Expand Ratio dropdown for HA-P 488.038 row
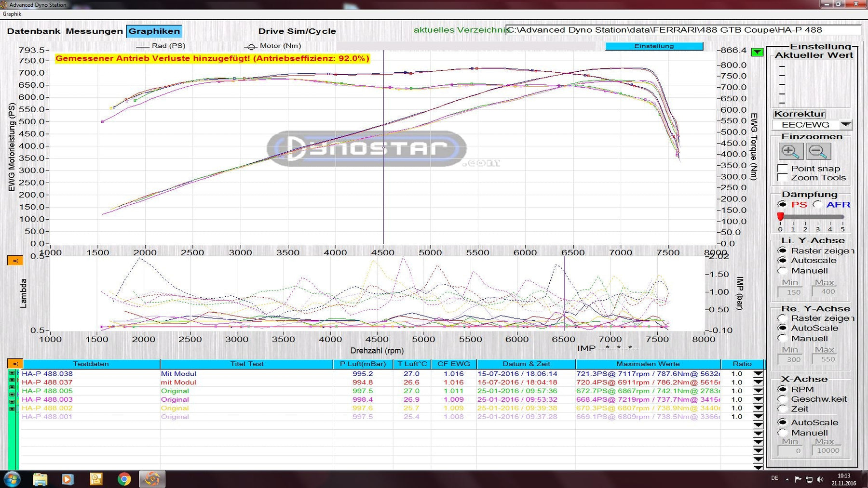The image size is (868, 488). [758, 374]
